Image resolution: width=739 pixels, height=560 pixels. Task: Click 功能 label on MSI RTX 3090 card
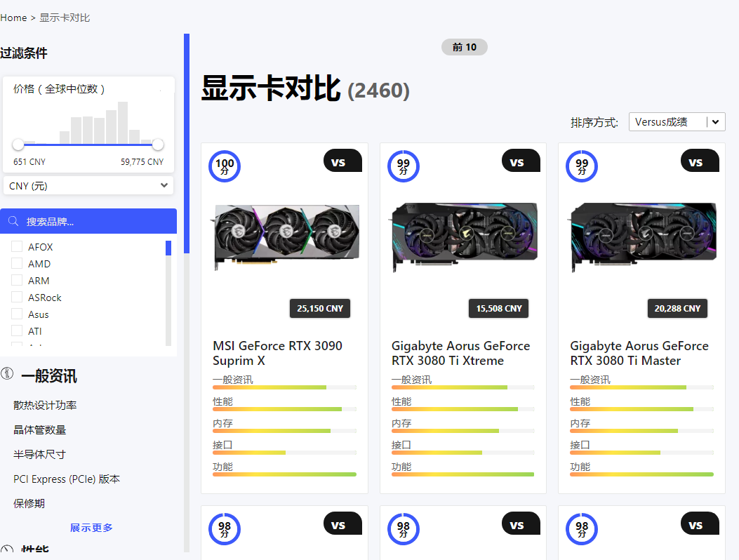pyautogui.click(x=222, y=466)
